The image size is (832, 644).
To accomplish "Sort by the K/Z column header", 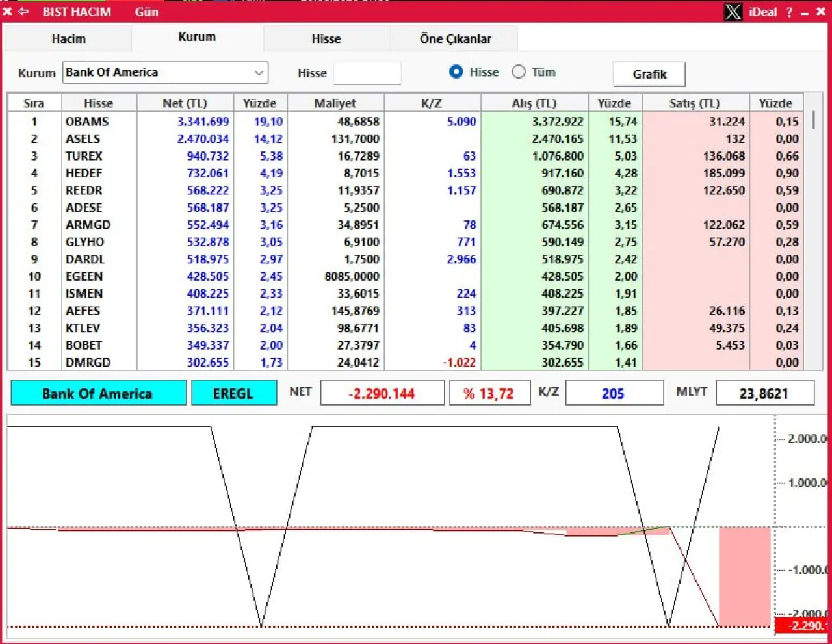I will [432, 103].
